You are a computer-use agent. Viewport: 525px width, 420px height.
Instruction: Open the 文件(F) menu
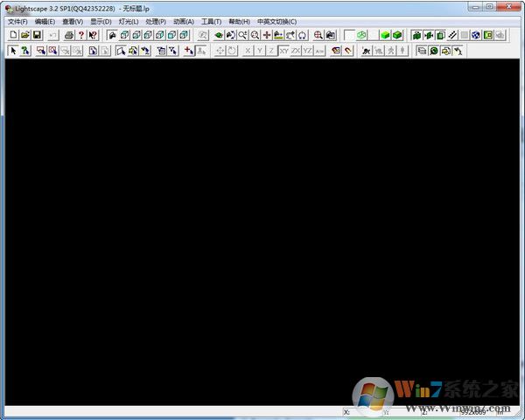(x=17, y=21)
